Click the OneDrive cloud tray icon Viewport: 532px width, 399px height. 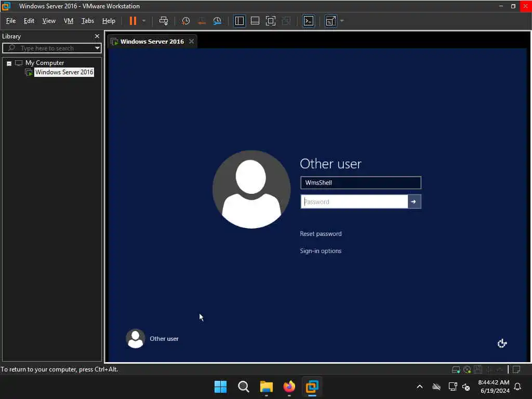point(436,387)
